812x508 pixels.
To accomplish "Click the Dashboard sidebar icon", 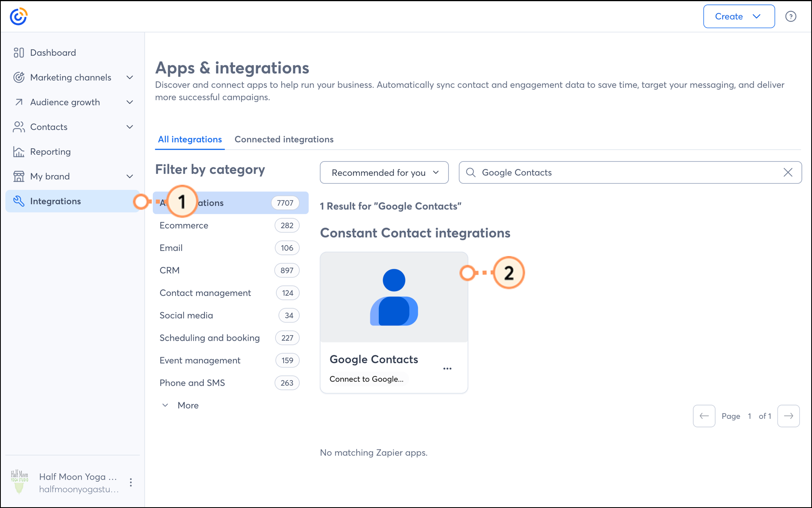I will 19,53.
